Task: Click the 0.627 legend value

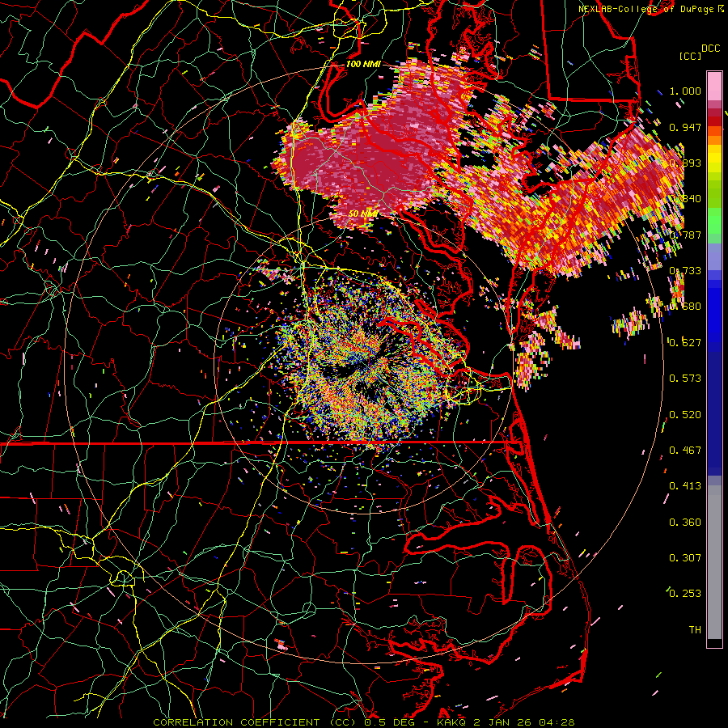Action: pyautogui.click(x=685, y=343)
